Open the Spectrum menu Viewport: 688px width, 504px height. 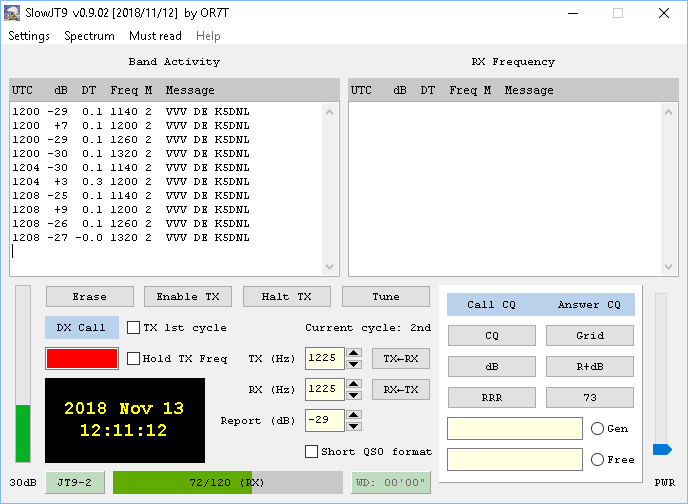pyautogui.click(x=89, y=36)
